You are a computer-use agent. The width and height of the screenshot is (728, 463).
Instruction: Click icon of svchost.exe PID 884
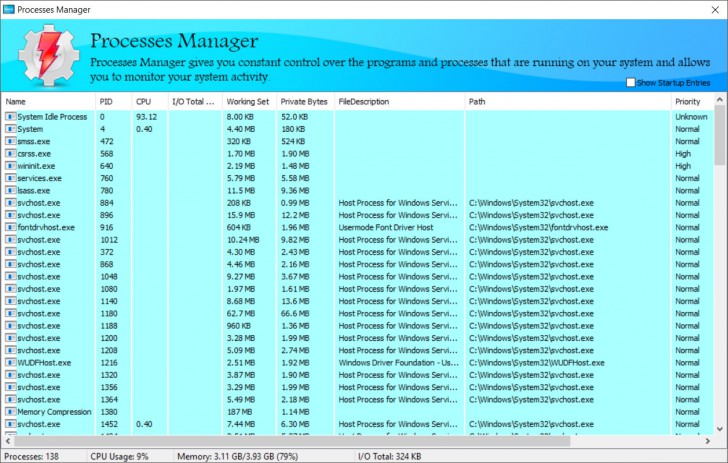tap(10, 202)
